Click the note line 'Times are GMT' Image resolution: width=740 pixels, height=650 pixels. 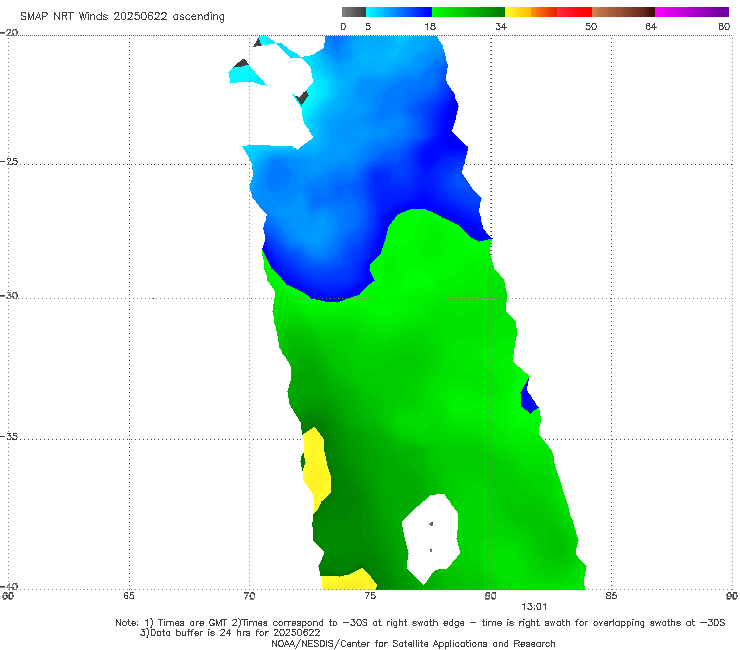tap(193, 623)
